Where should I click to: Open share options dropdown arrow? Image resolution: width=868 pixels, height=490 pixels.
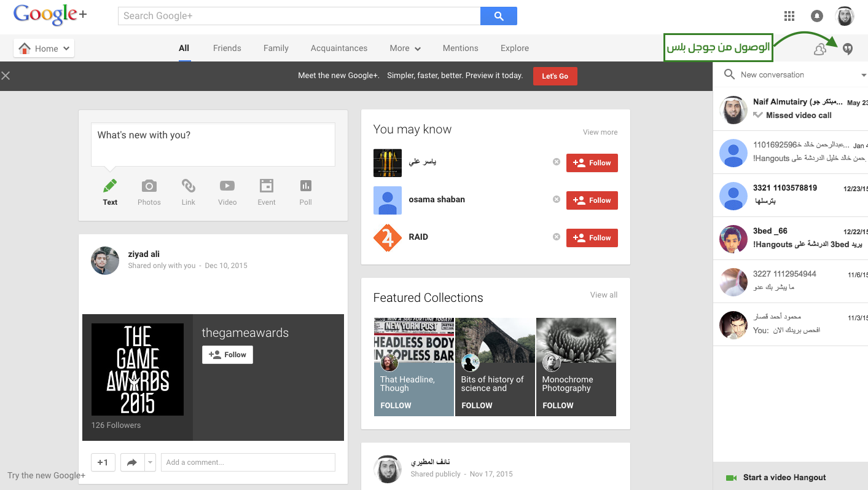150,462
